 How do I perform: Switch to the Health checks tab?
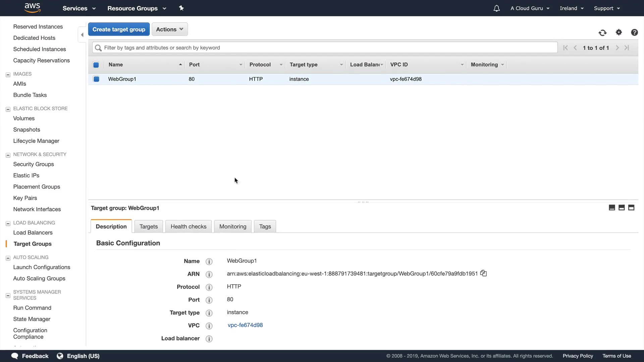[188, 227]
